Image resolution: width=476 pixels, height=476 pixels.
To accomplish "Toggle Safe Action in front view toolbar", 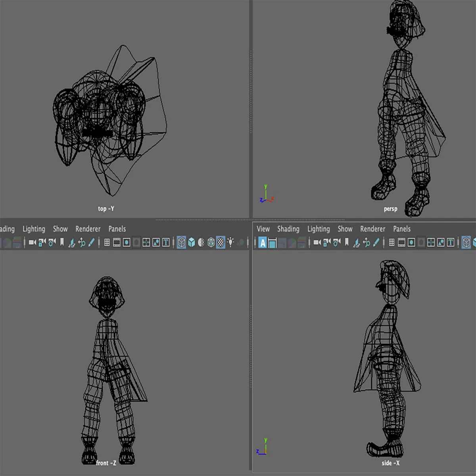I will [156, 242].
